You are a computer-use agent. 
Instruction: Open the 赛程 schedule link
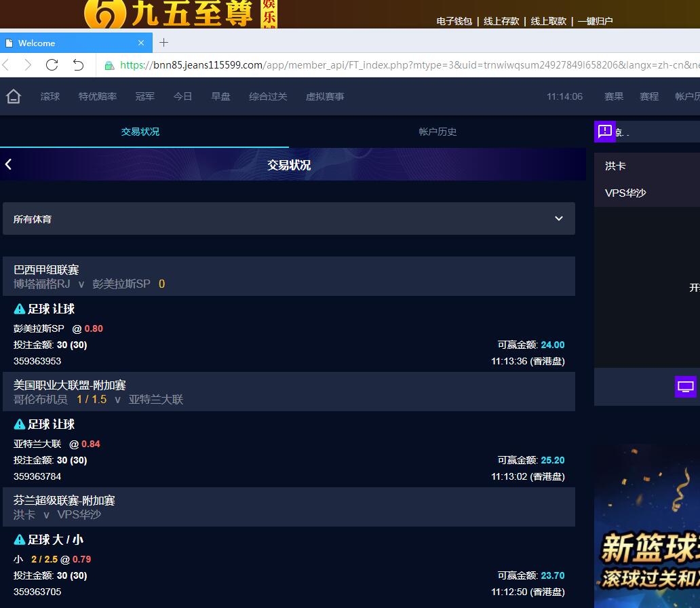coord(649,96)
